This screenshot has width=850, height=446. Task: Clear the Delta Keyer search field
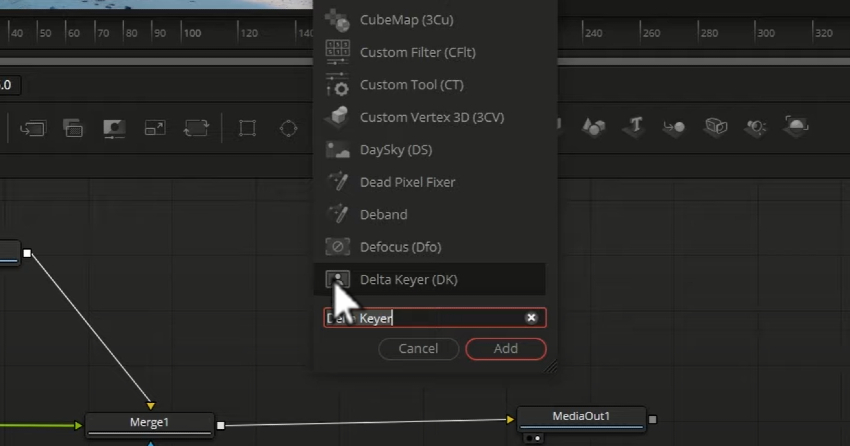click(x=531, y=318)
